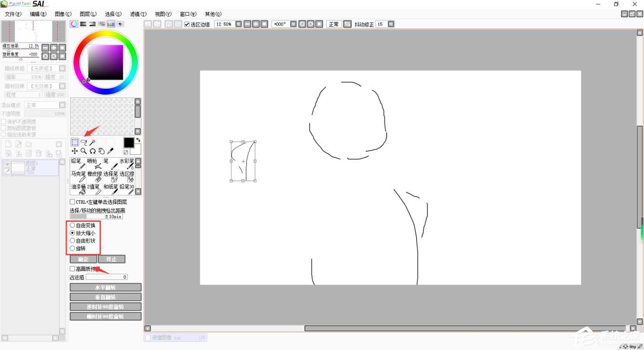This screenshot has height=350, width=644.
Task: Choose the 铅笔 pencil brush
Action: (78, 164)
